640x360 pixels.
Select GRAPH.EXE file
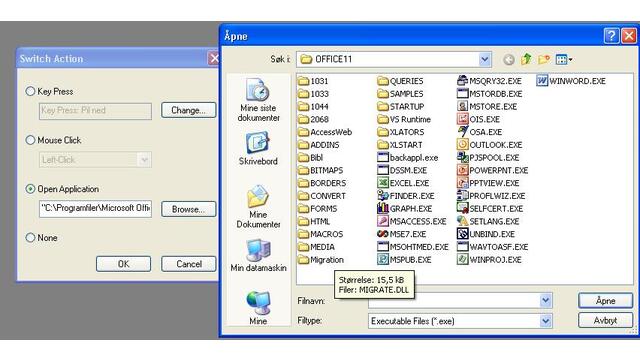click(x=404, y=209)
